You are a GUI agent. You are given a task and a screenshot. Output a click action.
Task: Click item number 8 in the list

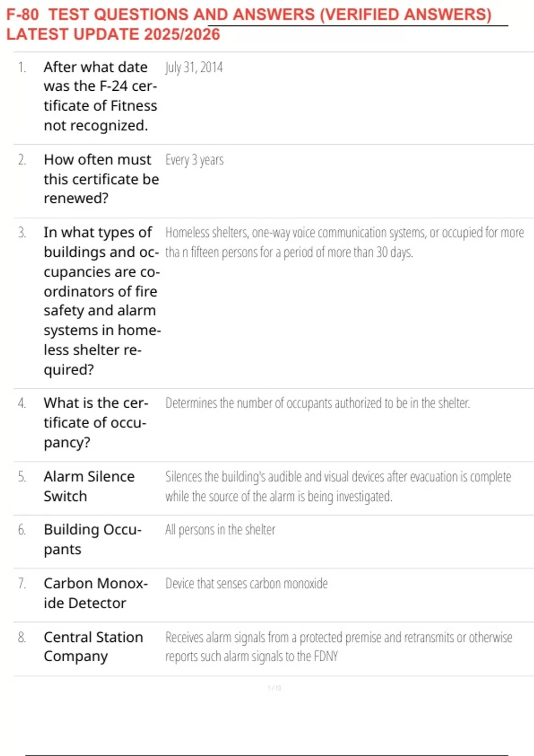pos(22,638)
